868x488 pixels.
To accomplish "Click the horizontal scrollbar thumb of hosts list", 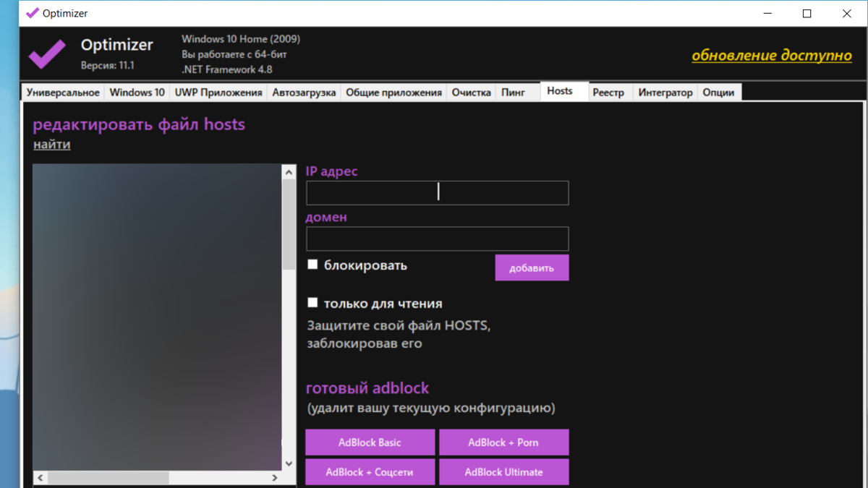I will coord(109,478).
